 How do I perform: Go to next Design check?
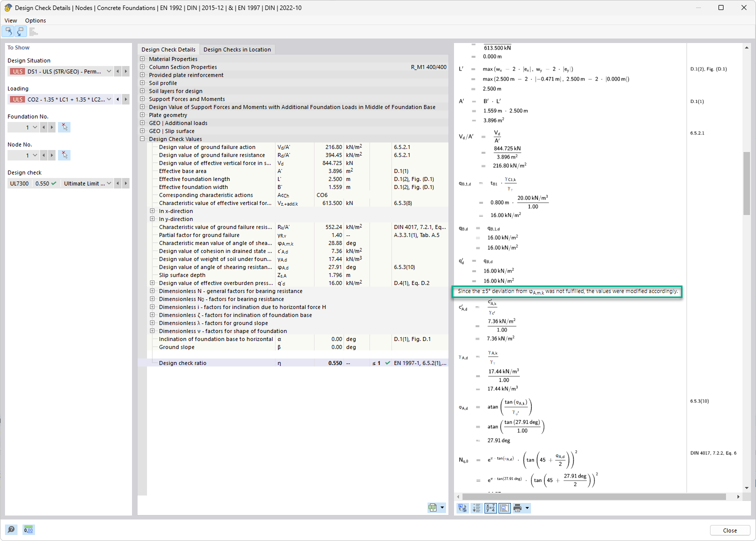pos(126,183)
